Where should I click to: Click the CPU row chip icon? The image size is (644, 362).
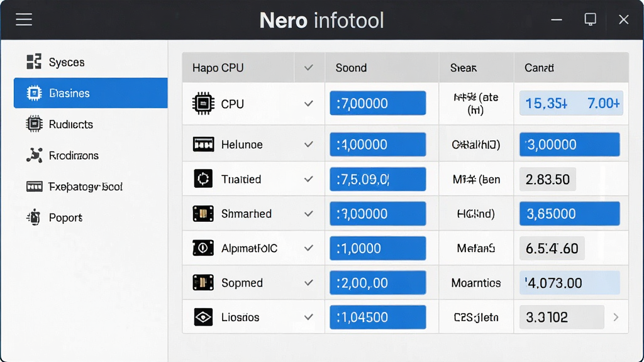(203, 104)
